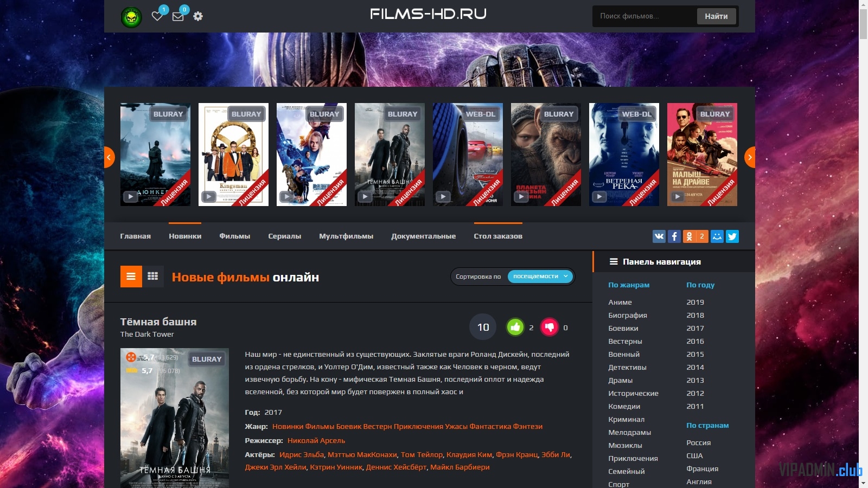Image resolution: width=868 pixels, height=488 pixels.
Task: Open the Новинки menu item
Action: click(x=185, y=236)
